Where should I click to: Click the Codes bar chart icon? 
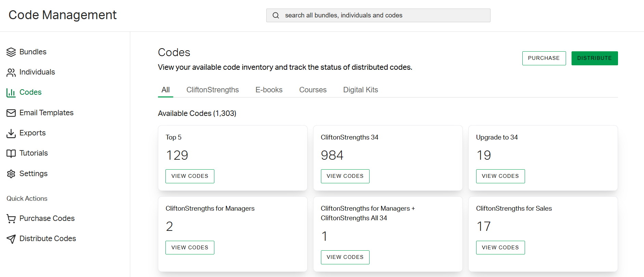11,93
